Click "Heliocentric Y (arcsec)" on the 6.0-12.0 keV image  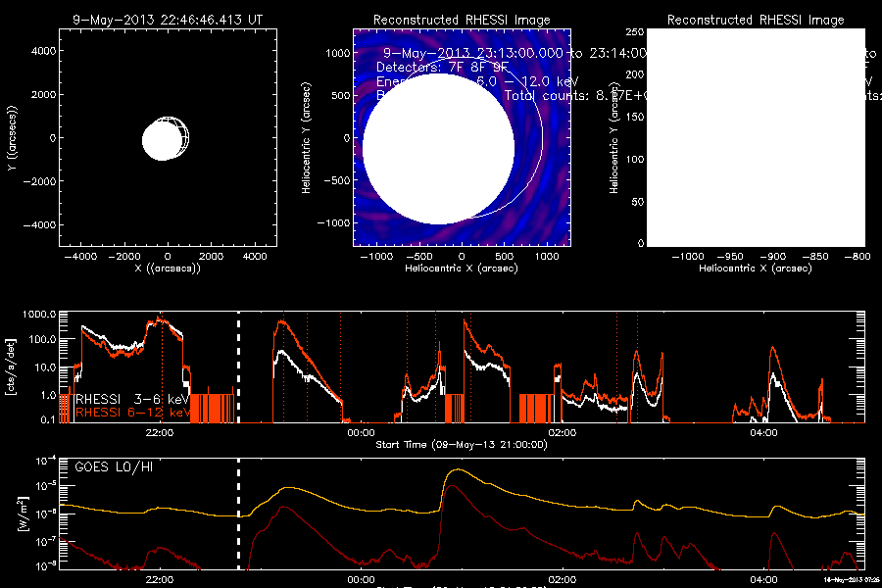(306, 138)
